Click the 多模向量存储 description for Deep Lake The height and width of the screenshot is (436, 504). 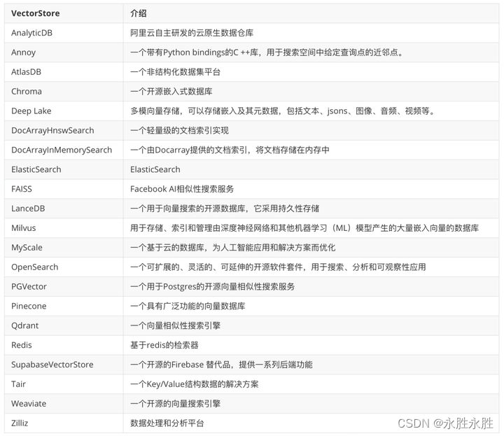point(283,111)
